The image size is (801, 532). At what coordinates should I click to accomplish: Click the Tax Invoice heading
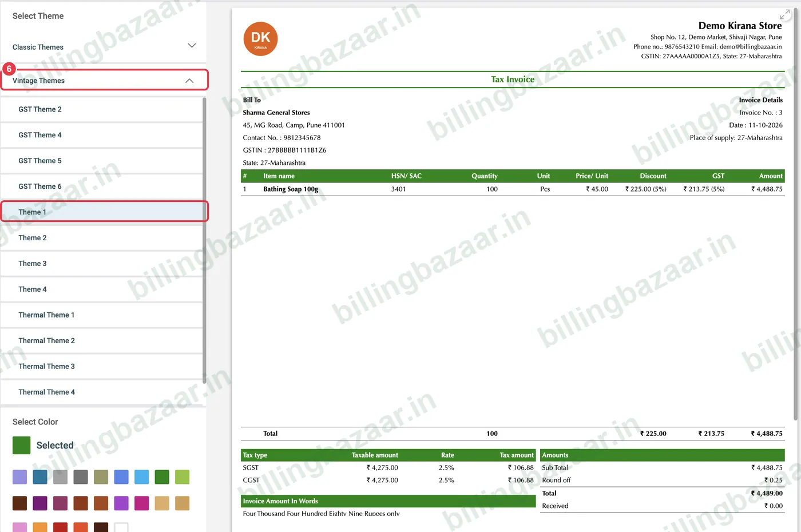pyautogui.click(x=513, y=80)
